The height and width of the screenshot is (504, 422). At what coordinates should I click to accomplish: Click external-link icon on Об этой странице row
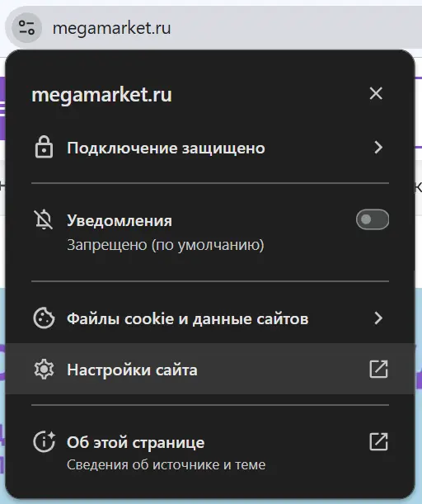[x=378, y=441]
